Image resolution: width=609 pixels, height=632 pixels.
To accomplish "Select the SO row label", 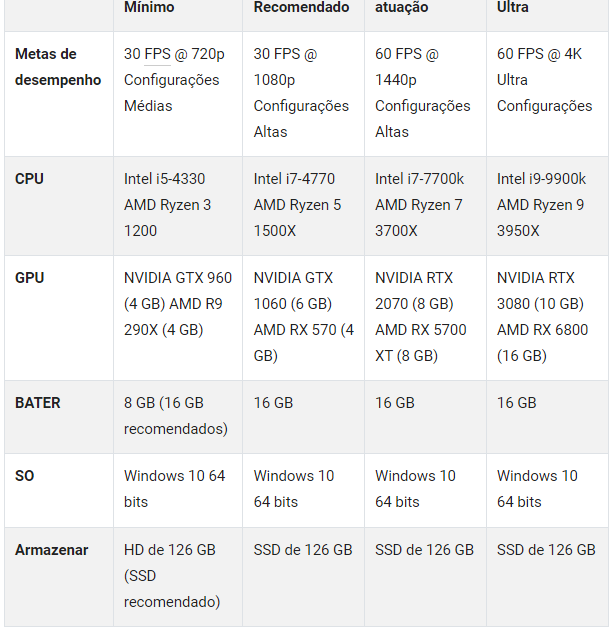I will pyautogui.click(x=25, y=476).
